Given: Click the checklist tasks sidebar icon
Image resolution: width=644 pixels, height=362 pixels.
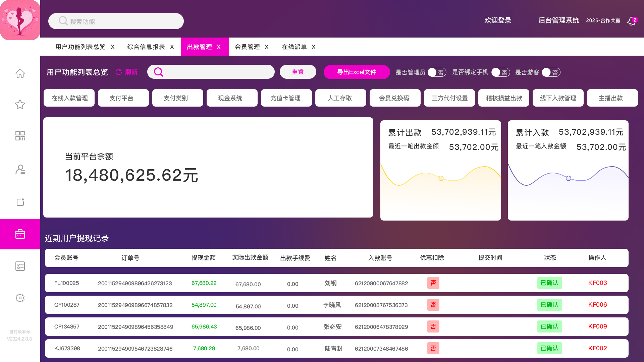Looking at the screenshot, I should (x=20, y=266).
